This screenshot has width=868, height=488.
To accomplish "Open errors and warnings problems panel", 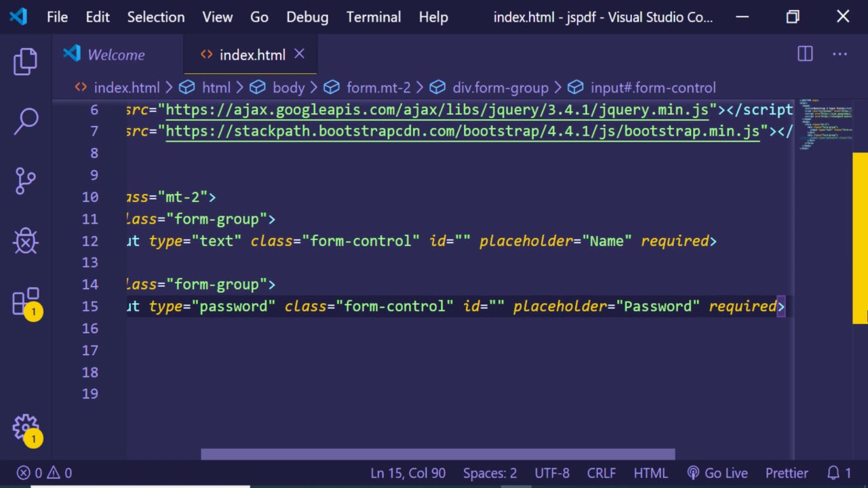I will point(45,473).
